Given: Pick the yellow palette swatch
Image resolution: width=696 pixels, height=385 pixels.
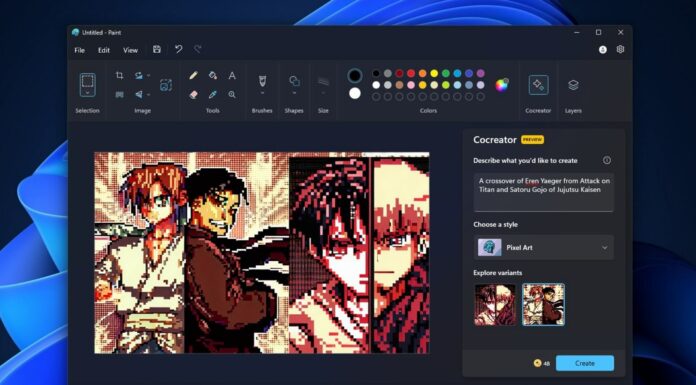Looking at the screenshot, I should point(434,73).
